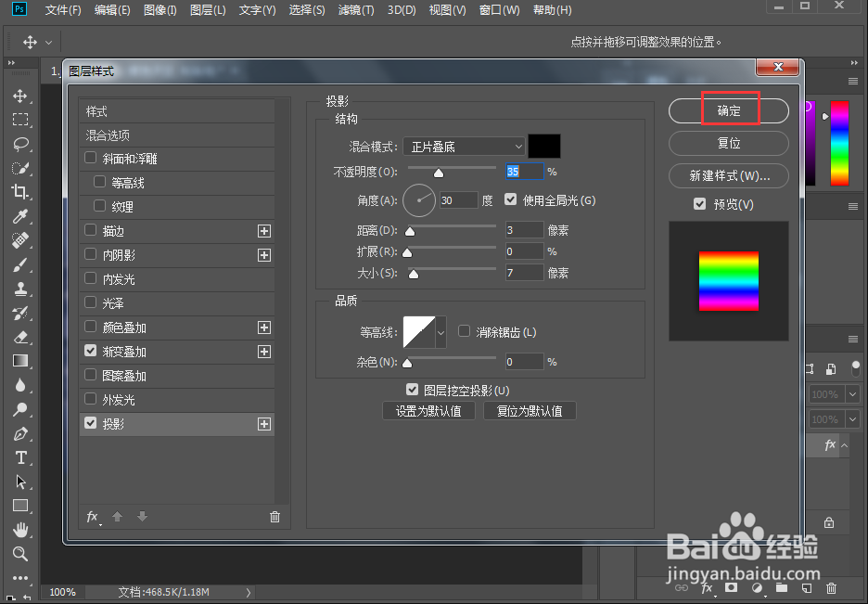The width and height of the screenshot is (868, 604).
Task: Open the 滤镜(T) menu
Action: click(356, 10)
